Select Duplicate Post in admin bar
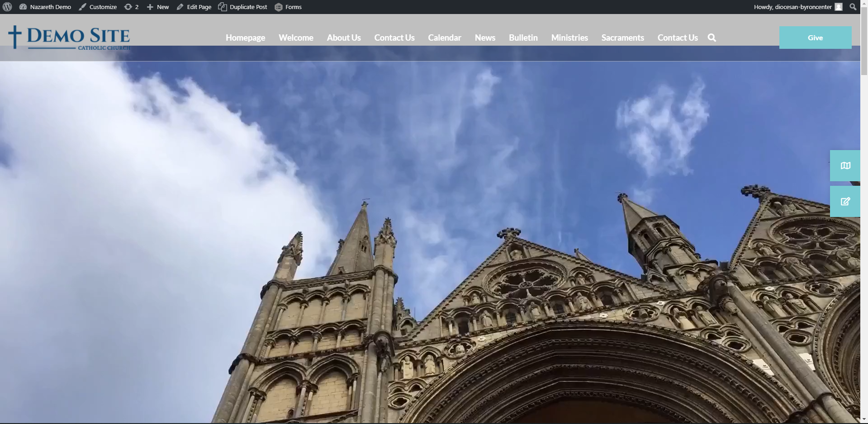Image resolution: width=868 pixels, height=424 pixels. 243,7
